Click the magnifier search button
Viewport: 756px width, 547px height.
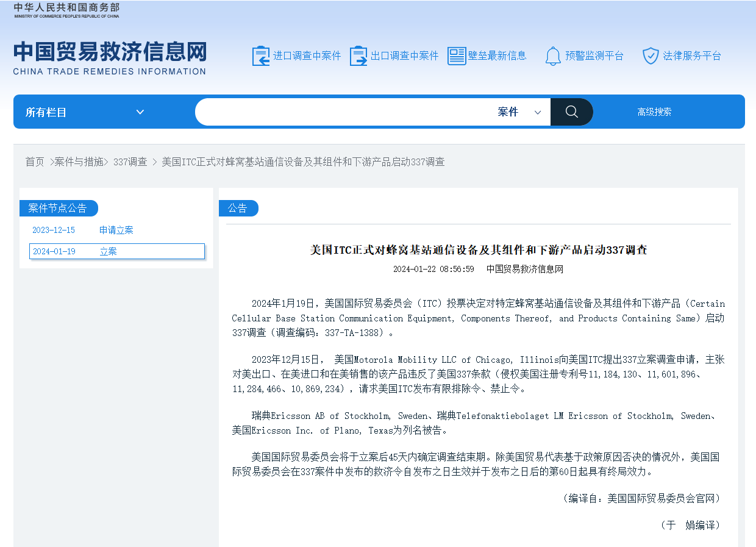click(571, 112)
